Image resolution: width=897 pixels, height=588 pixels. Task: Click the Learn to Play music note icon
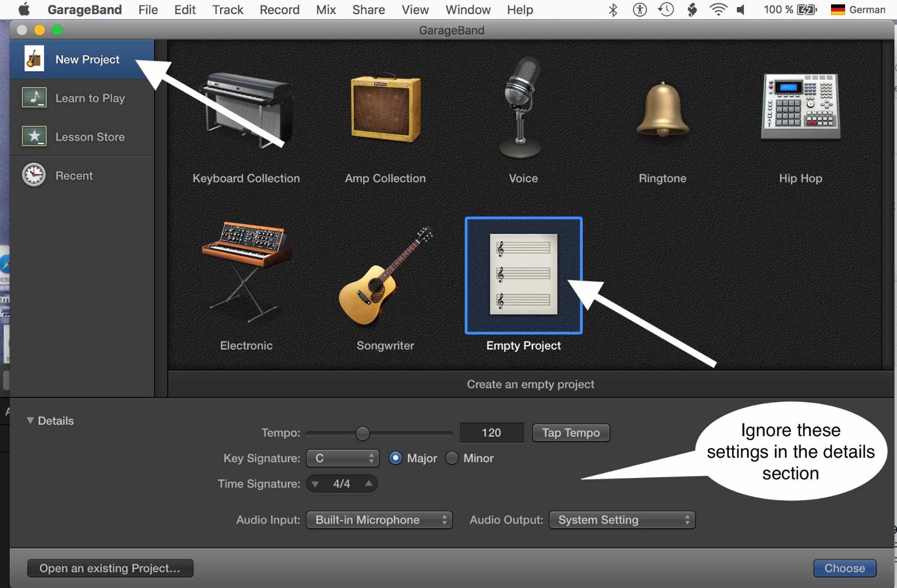click(34, 98)
